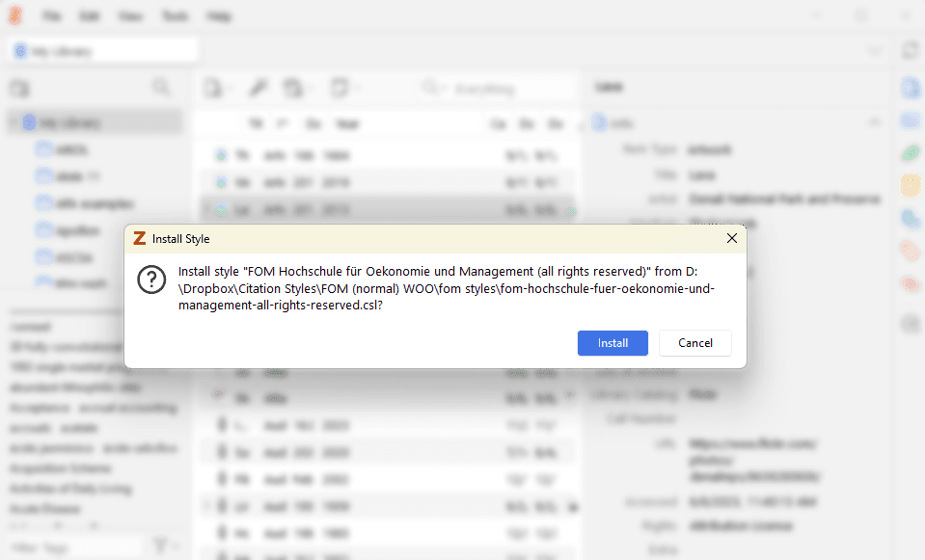Image resolution: width=925 pixels, height=560 pixels.
Task: Click the Everything search field in Zotero toolbar
Action: [496, 89]
